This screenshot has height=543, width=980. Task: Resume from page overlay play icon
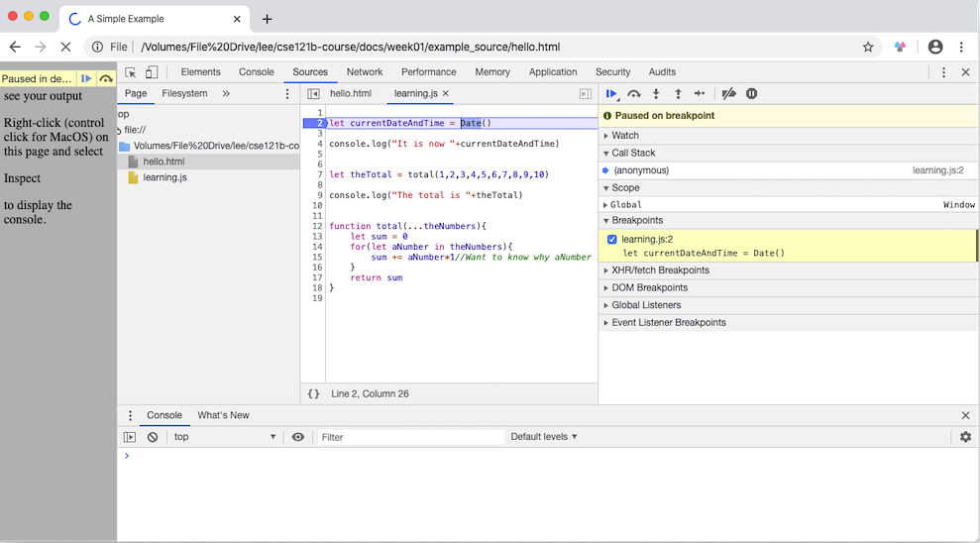point(86,78)
